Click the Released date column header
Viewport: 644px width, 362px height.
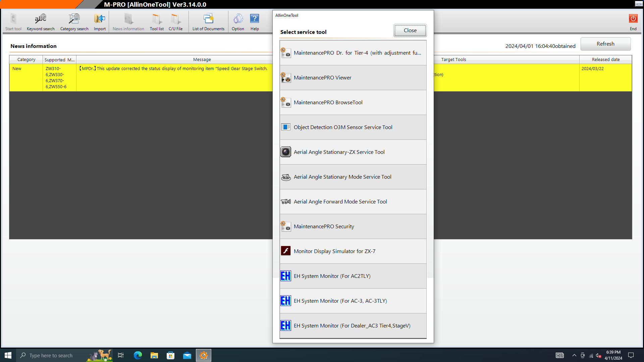tap(606, 60)
